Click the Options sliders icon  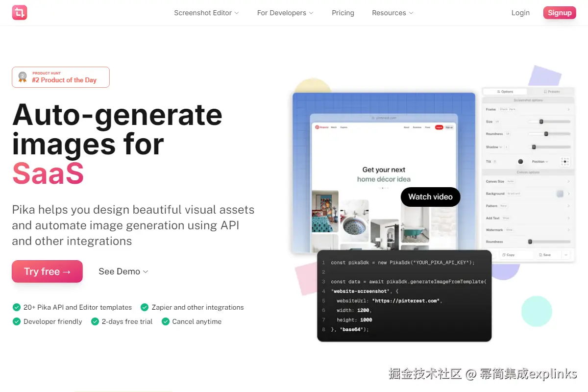click(498, 92)
